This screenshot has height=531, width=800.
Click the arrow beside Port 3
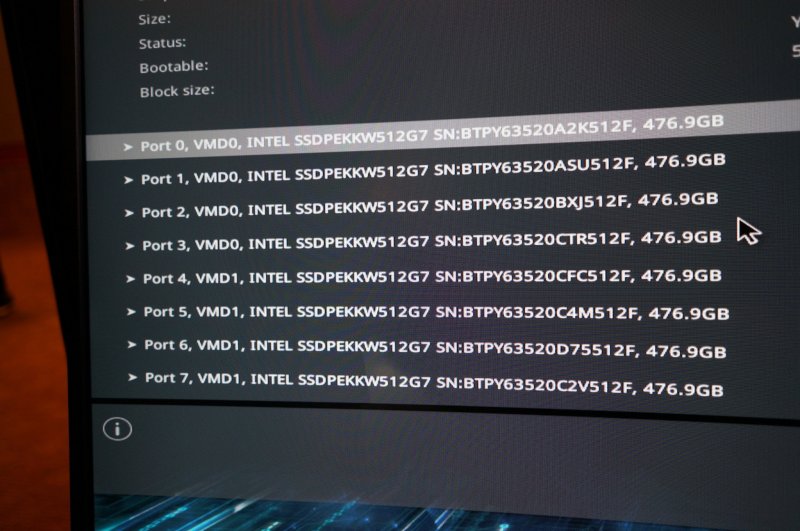pos(130,246)
